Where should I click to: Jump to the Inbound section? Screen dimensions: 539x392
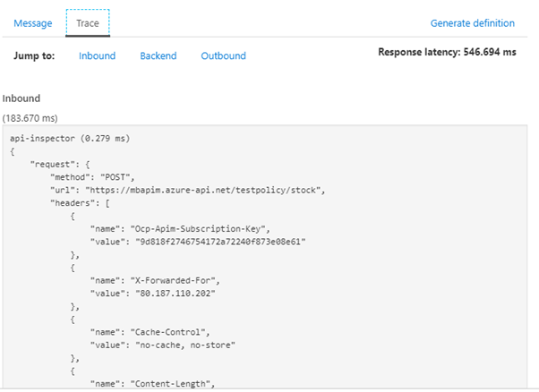[97, 55]
